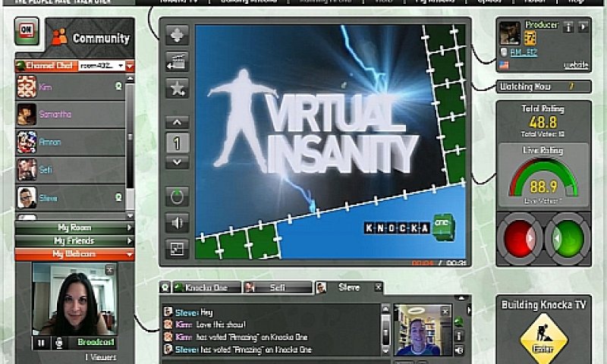
Task: Open the producer's website link
Action: tap(576, 65)
